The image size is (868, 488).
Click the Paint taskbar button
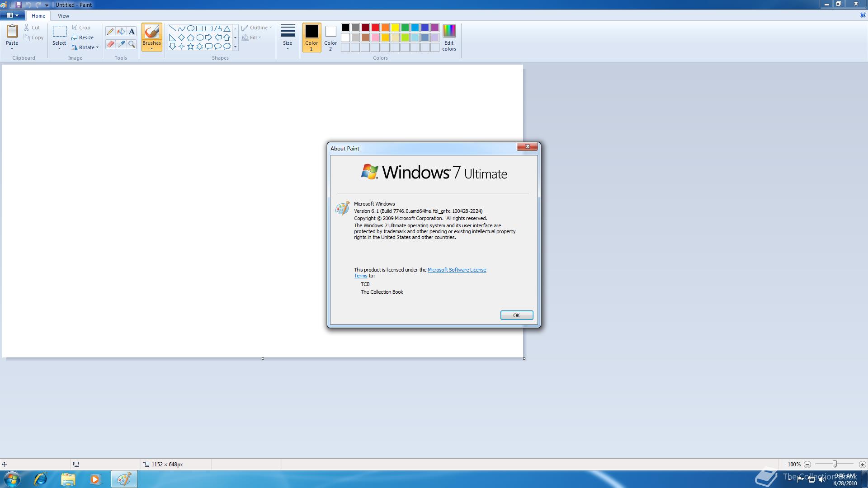point(124,479)
